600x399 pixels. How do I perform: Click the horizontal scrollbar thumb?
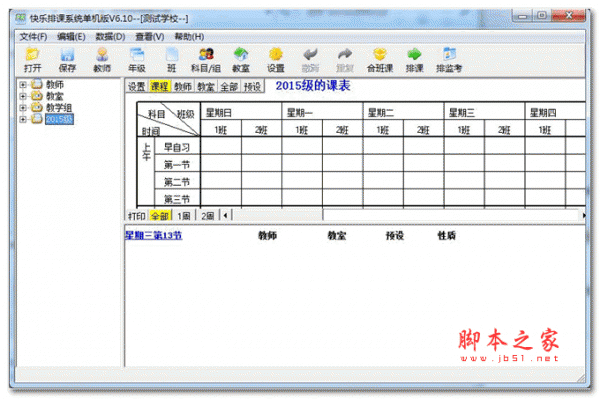point(279,216)
